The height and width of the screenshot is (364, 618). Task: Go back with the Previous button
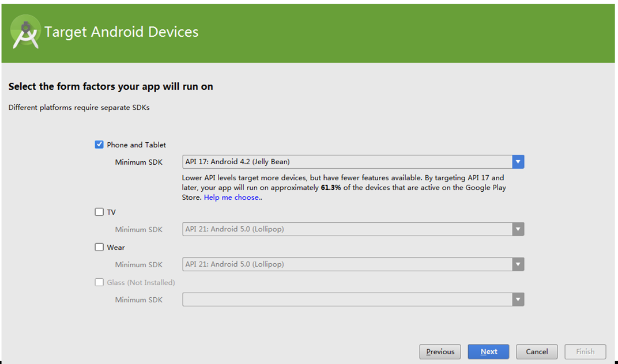(x=440, y=352)
